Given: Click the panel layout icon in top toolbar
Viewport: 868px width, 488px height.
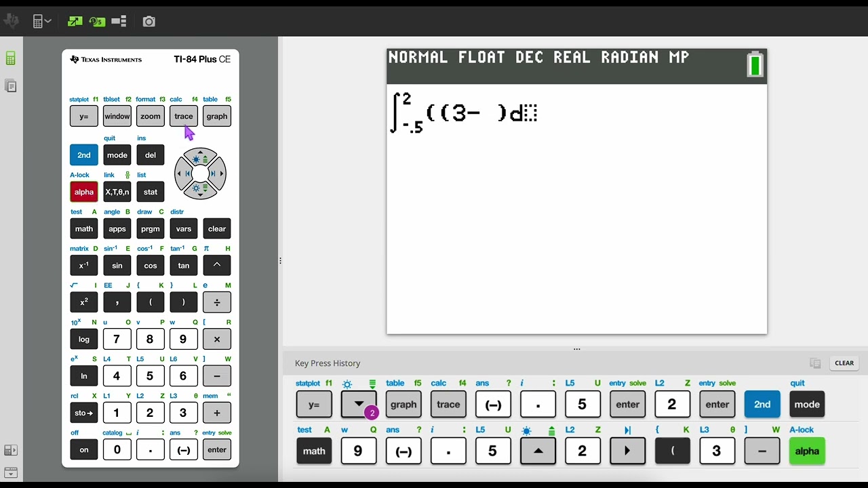Looking at the screenshot, I should (119, 22).
